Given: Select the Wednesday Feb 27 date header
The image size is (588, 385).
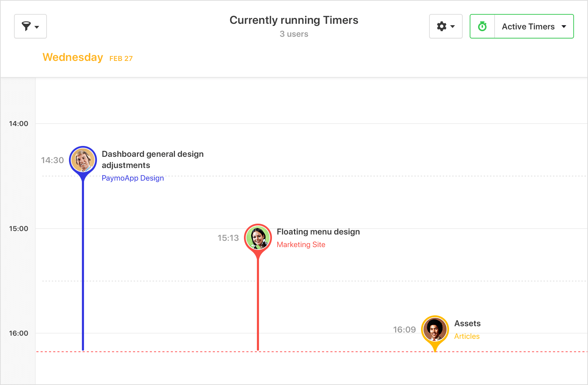Looking at the screenshot, I should (x=87, y=57).
